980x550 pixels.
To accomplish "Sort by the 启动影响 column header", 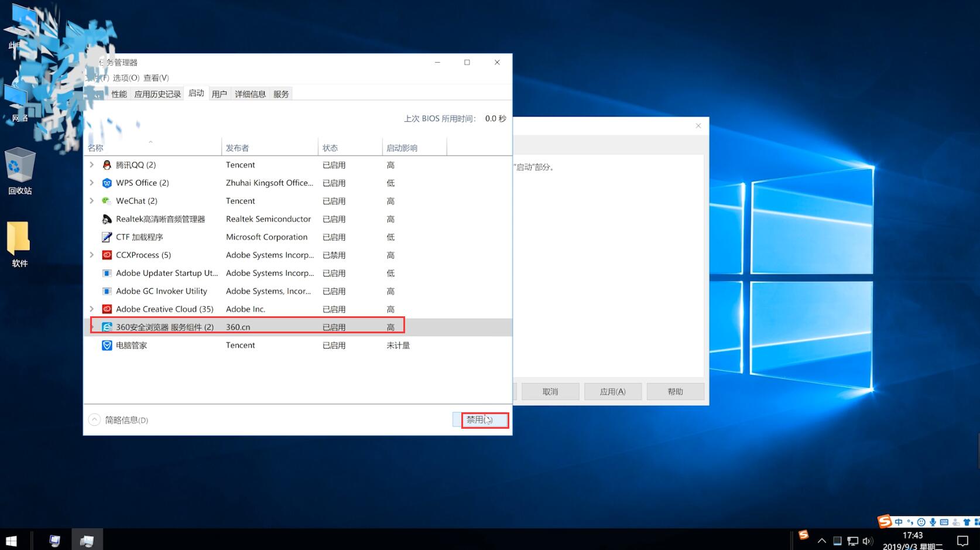I will pyautogui.click(x=414, y=148).
